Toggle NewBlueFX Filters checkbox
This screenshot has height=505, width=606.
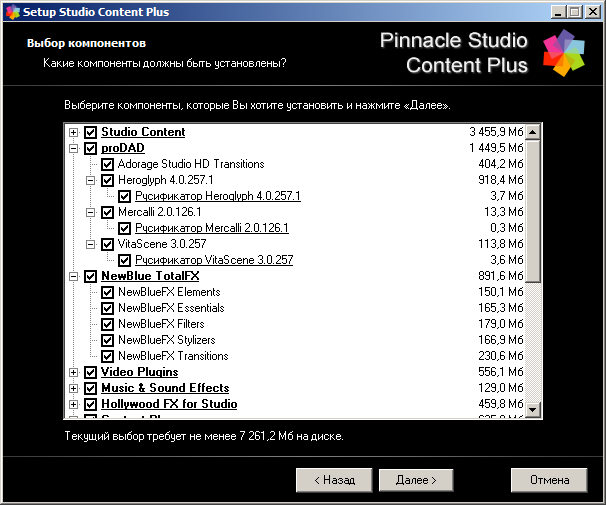click(107, 325)
